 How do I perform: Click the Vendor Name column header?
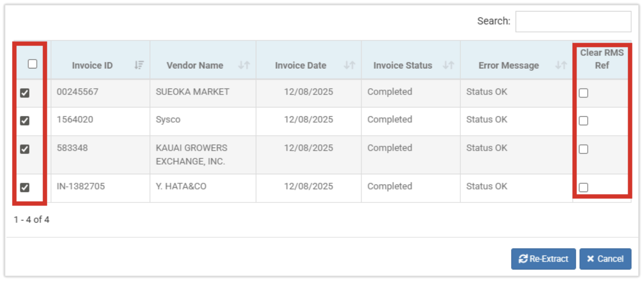(x=195, y=66)
